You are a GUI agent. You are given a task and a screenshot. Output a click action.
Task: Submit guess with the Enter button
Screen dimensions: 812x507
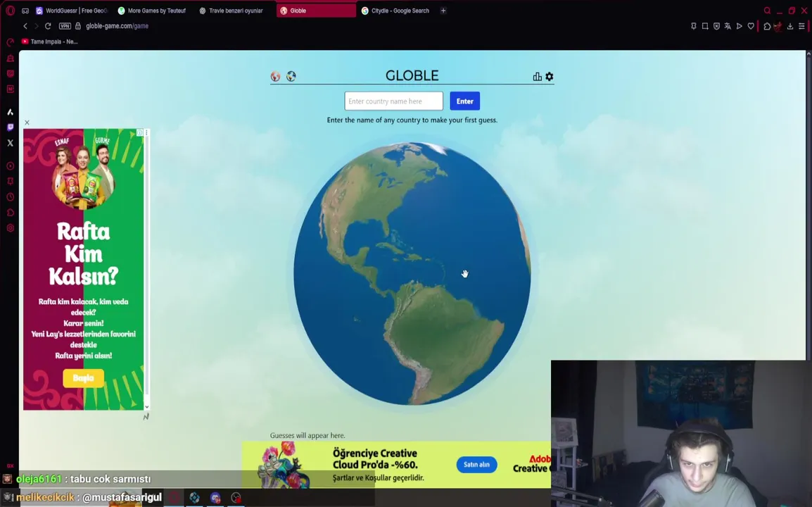(465, 101)
